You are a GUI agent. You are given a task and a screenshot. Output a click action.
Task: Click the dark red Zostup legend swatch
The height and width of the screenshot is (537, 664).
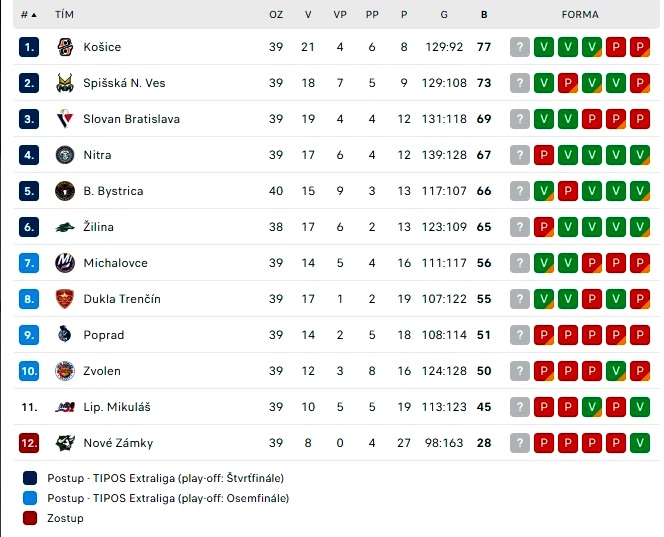click(30, 518)
